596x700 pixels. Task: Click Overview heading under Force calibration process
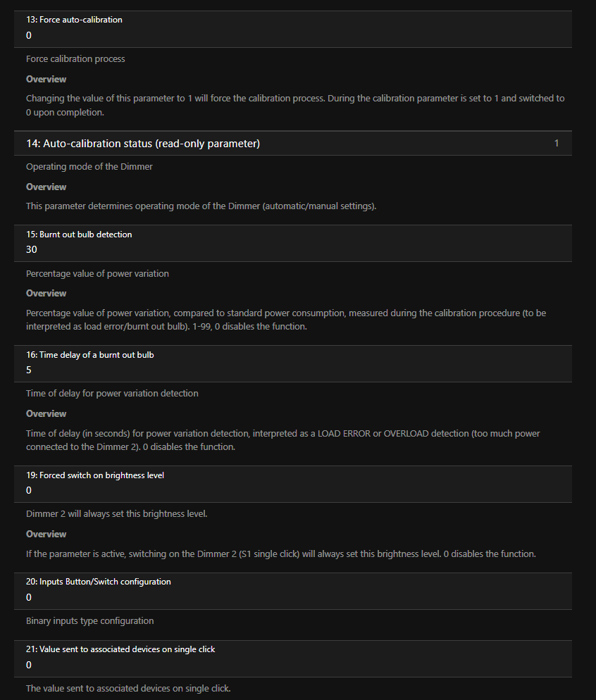[x=46, y=80]
